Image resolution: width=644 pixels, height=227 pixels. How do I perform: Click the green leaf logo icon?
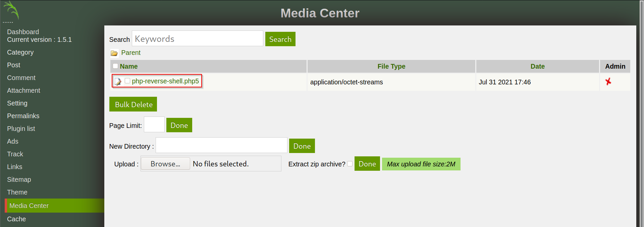coord(12,10)
